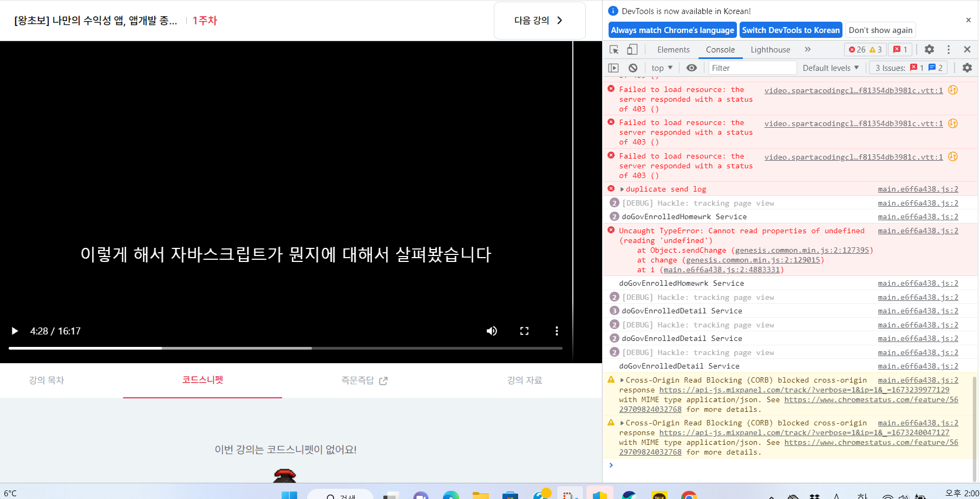Play the lecture video
Screen dimensions: 980x499
tap(15, 331)
